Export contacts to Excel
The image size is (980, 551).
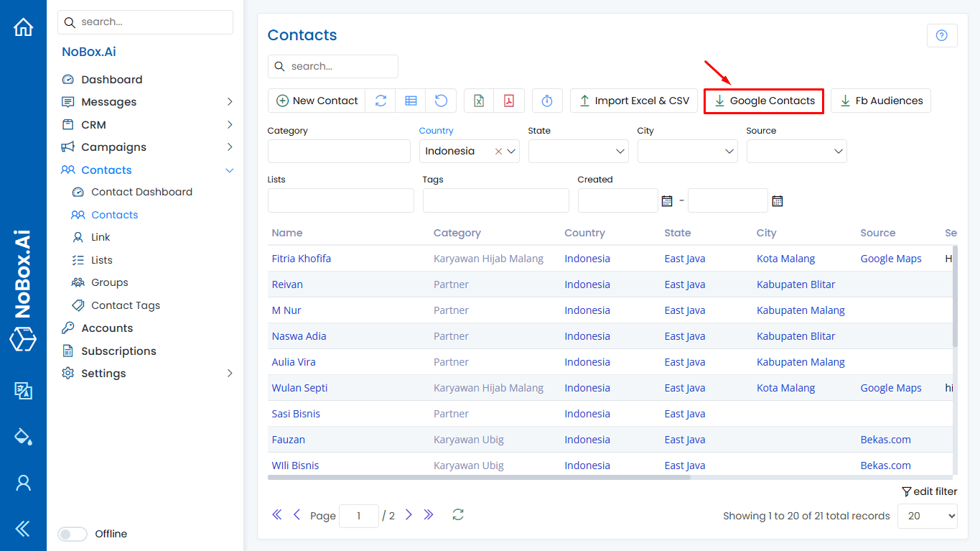(478, 101)
